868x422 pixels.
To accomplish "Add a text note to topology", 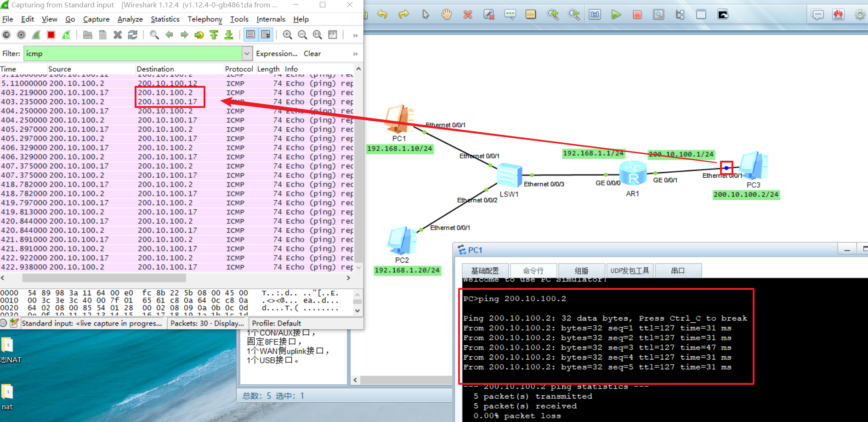I will click(x=510, y=15).
